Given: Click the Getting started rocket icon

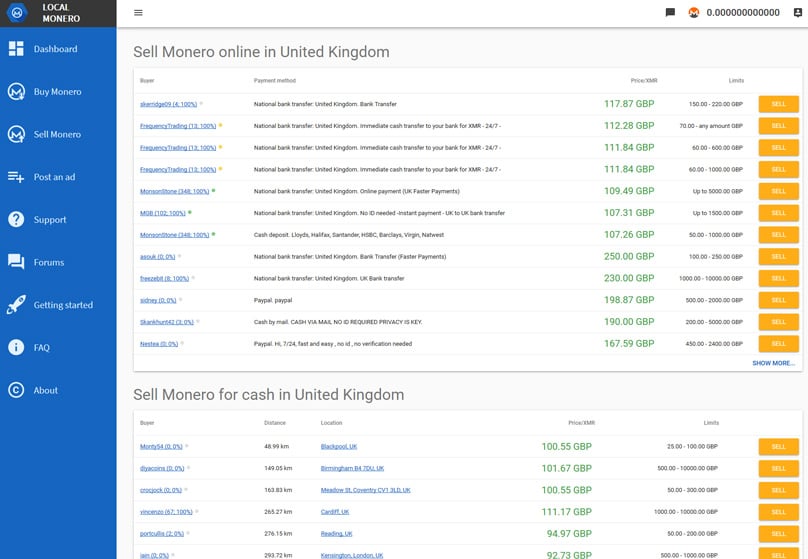Looking at the screenshot, I should [16, 304].
